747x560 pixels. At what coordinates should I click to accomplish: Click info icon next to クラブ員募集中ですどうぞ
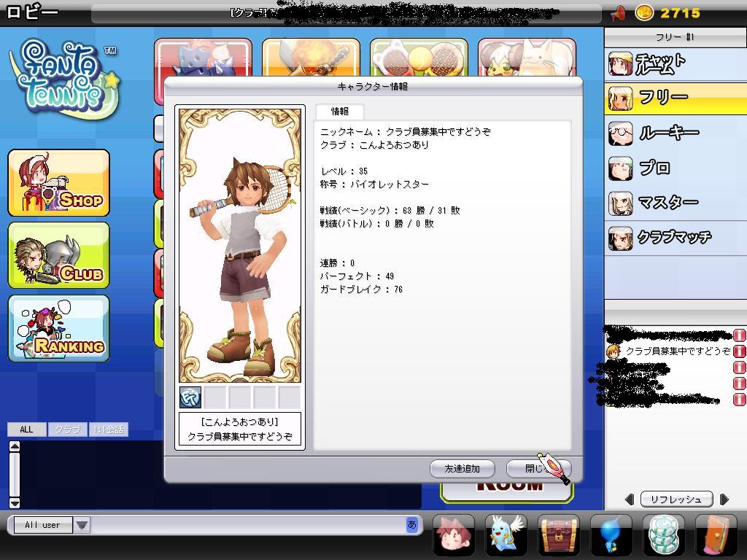click(x=738, y=351)
